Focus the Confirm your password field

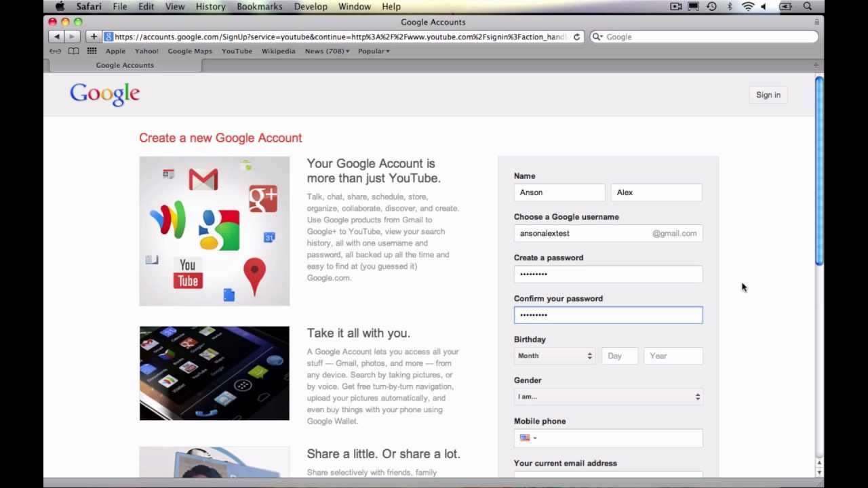point(608,314)
